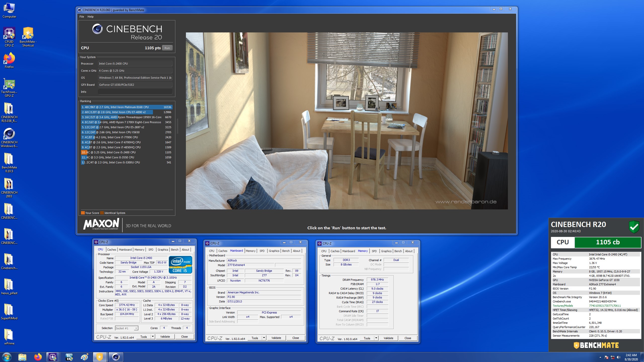
Task: Expand Tools dropdown arrow in Memory CPU-Z
Action: click(376, 338)
